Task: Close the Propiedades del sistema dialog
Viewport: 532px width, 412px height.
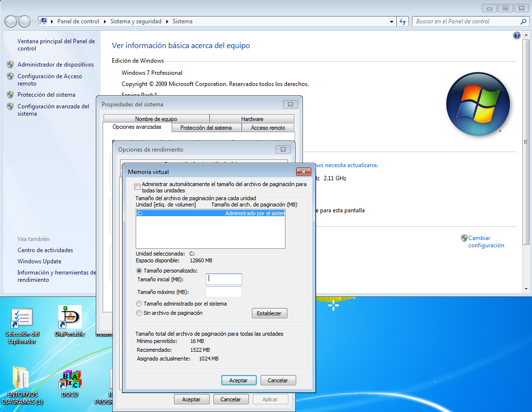Action: [290, 104]
